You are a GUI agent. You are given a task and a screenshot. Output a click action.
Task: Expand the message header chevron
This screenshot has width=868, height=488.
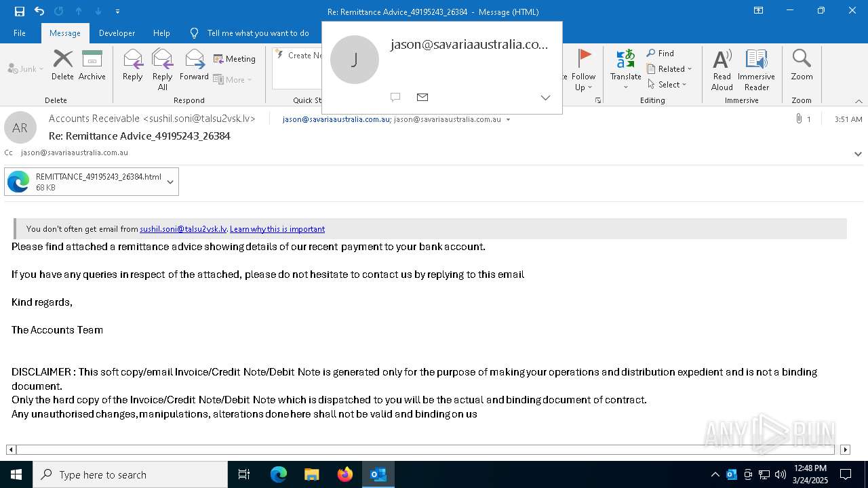pyautogui.click(x=858, y=154)
